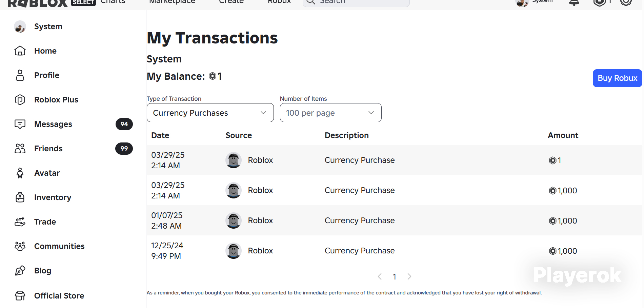Open Friends via the two-people icon
Image resolution: width=644 pixels, height=308 pixels.
point(20,149)
